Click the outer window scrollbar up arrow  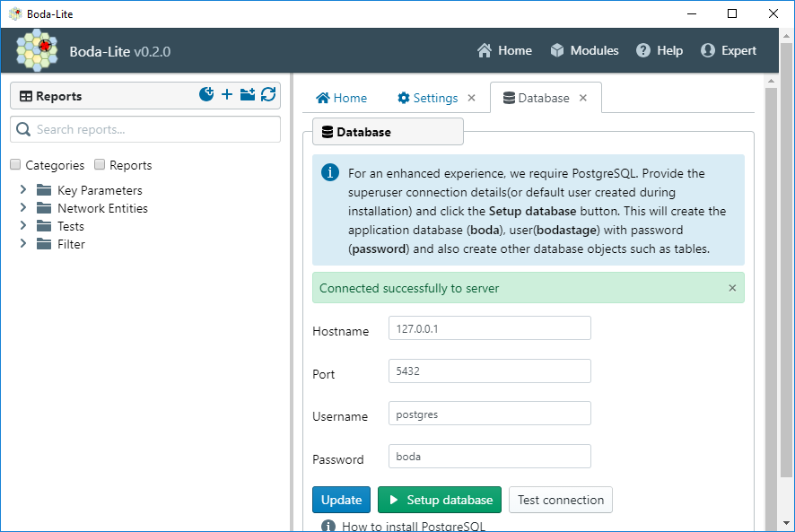coord(786,37)
